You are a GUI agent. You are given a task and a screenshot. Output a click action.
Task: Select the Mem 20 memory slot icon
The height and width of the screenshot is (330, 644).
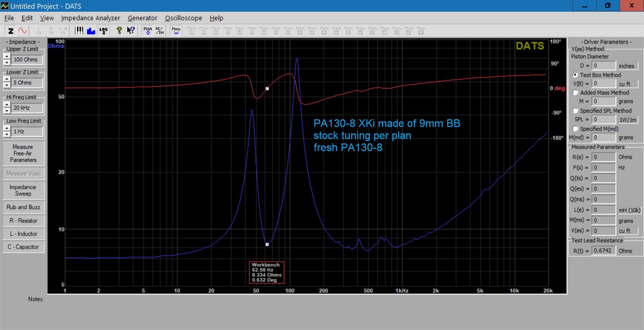point(421,31)
